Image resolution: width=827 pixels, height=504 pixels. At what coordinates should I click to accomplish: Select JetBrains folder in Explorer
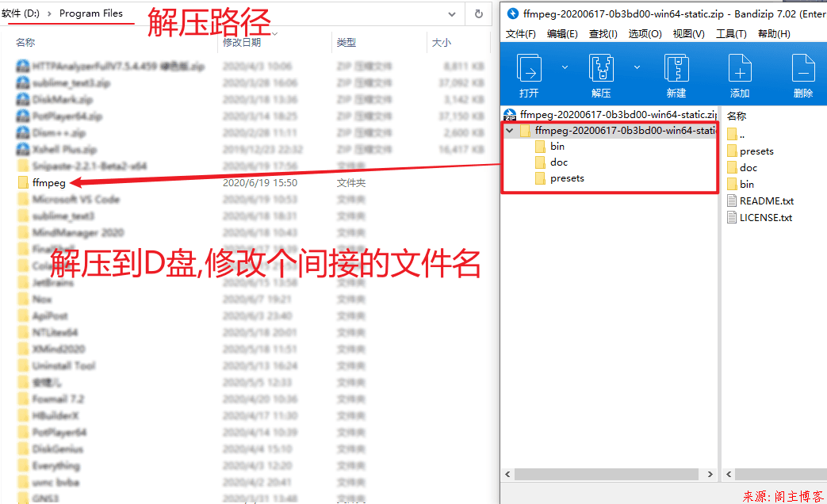pos(46,283)
